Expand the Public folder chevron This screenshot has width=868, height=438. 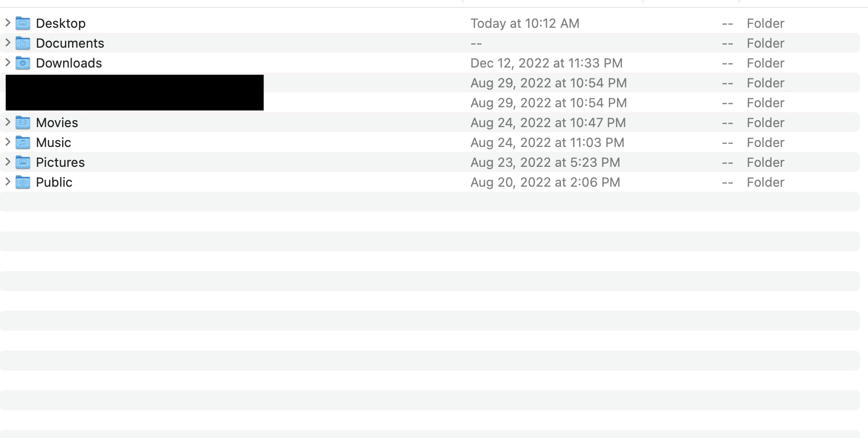pyautogui.click(x=7, y=182)
